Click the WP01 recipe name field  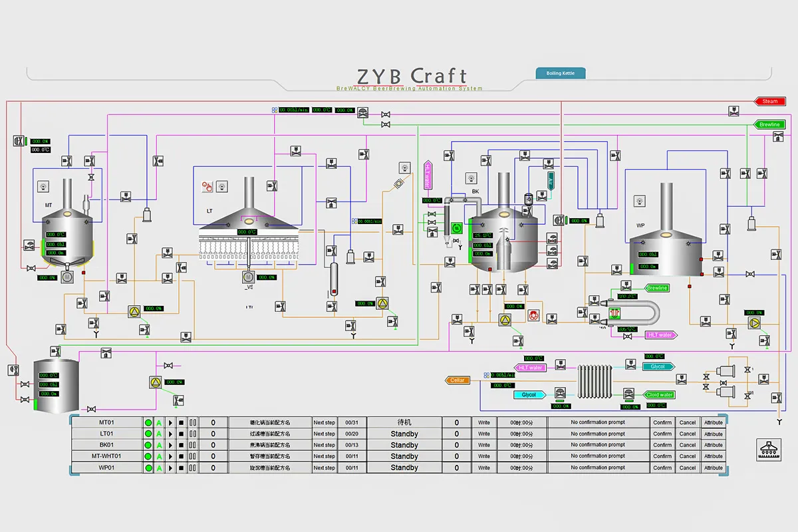270,467
